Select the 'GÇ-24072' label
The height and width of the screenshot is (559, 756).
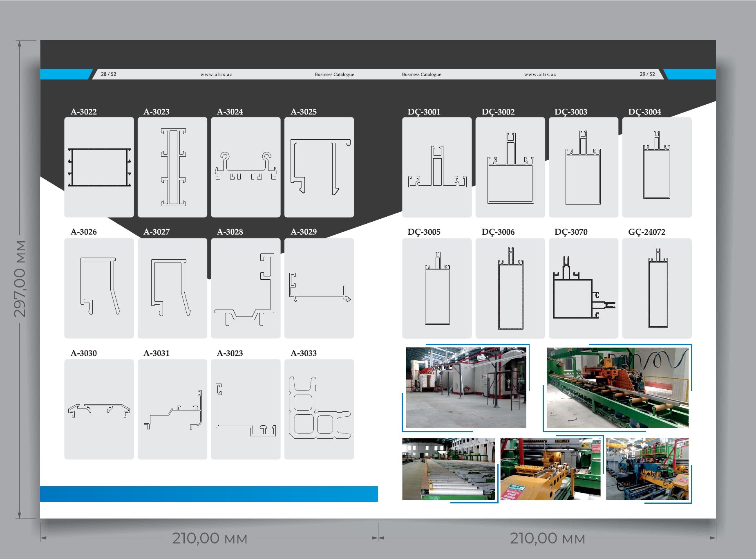click(x=647, y=232)
